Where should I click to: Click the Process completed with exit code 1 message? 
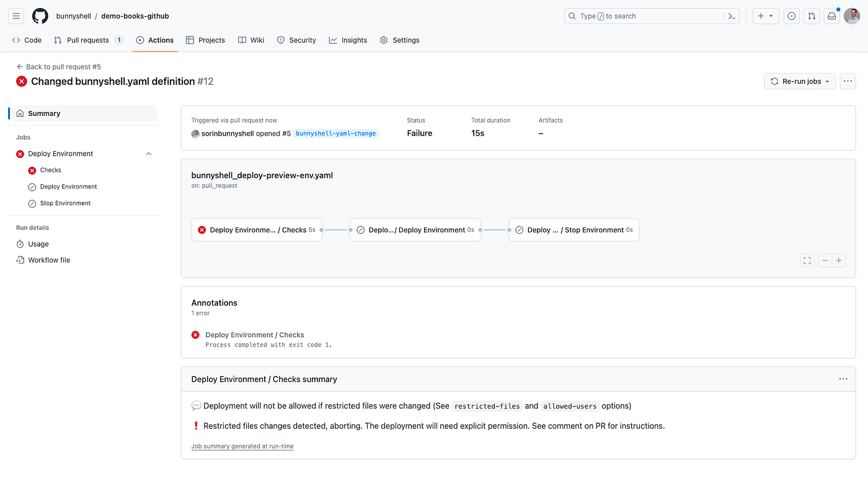[268, 345]
